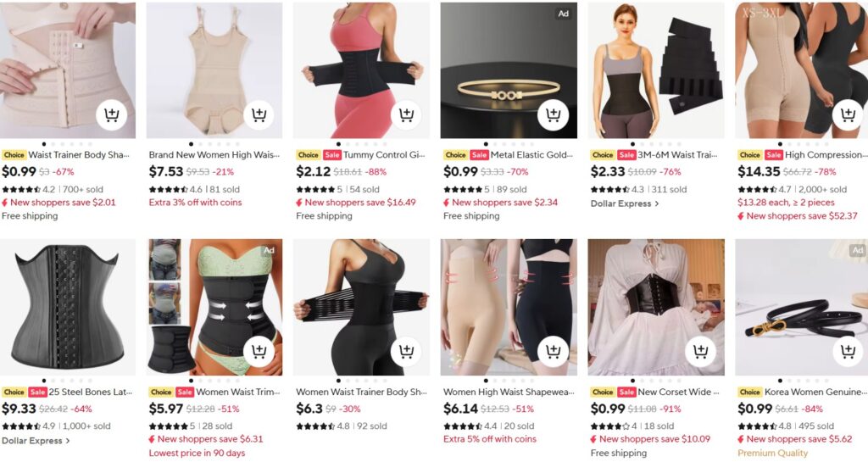
Task: Add Women High Waist Shapewear to cart
Action: (553, 352)
